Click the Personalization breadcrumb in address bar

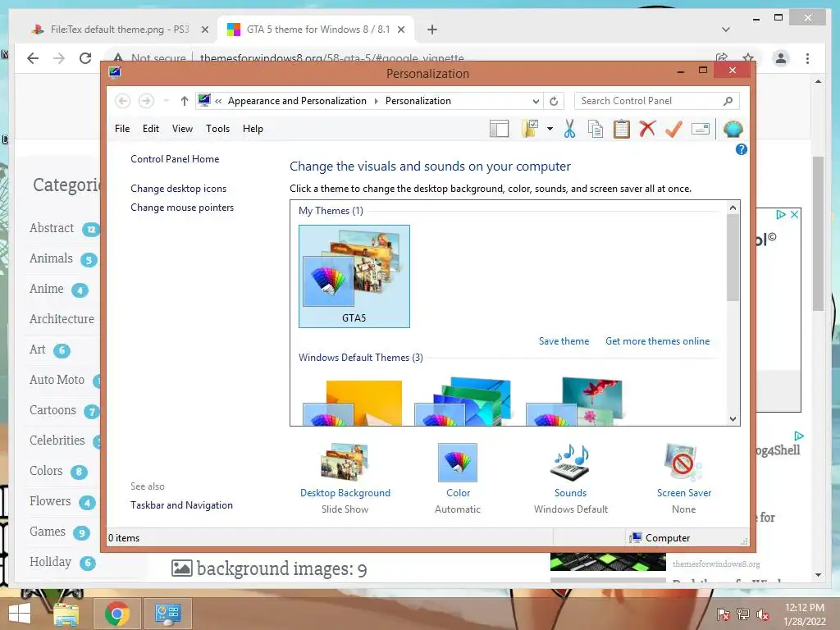click(x=418, y=101)
